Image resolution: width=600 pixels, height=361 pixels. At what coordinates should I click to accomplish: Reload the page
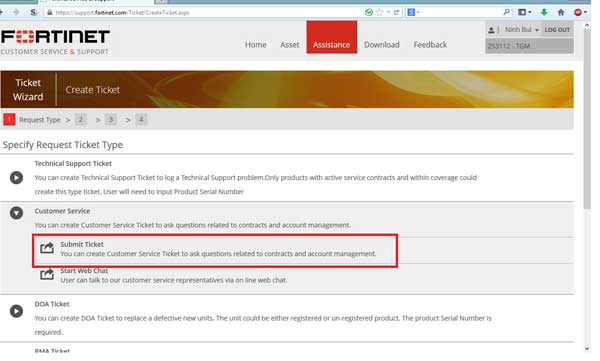(396, 12)
